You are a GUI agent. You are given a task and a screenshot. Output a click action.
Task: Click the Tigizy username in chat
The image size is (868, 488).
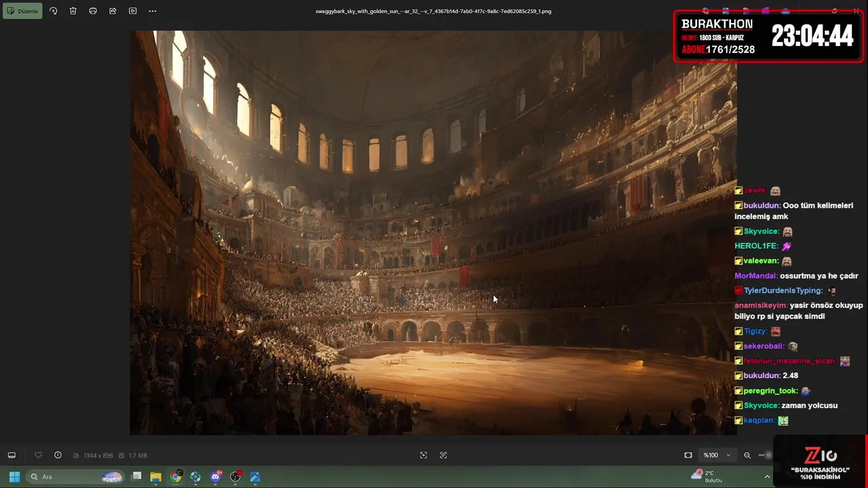point(755,331)
